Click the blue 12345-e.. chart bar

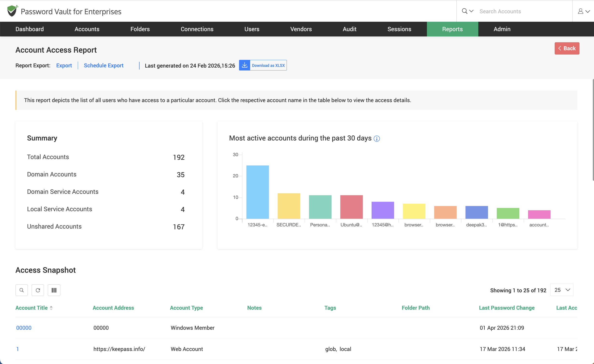[257, 192]
